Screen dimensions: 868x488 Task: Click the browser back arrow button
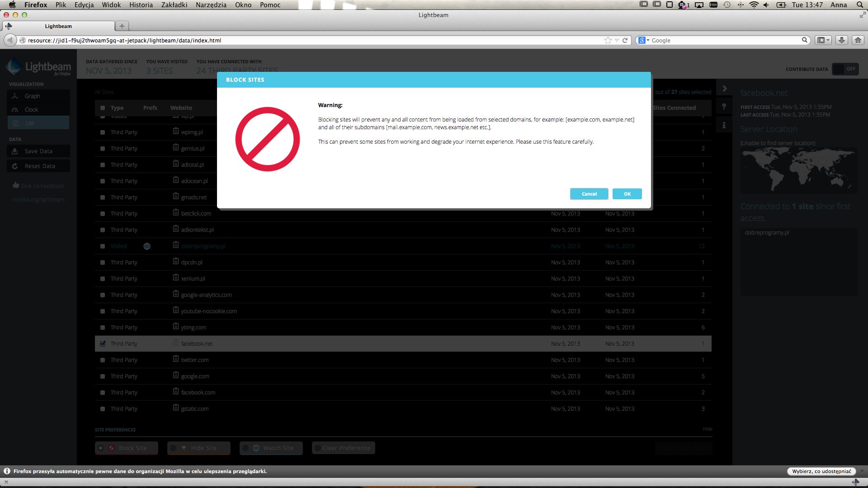pos(10,40)
